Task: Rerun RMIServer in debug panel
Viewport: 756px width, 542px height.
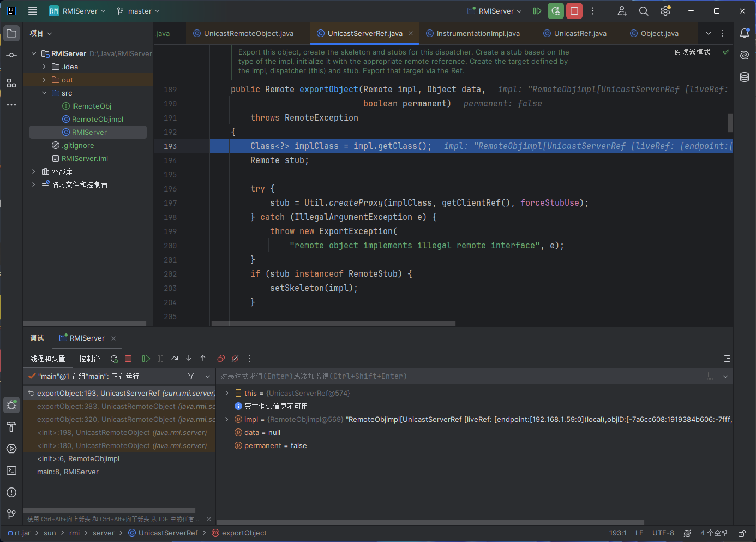Action: tap(114, 359)
